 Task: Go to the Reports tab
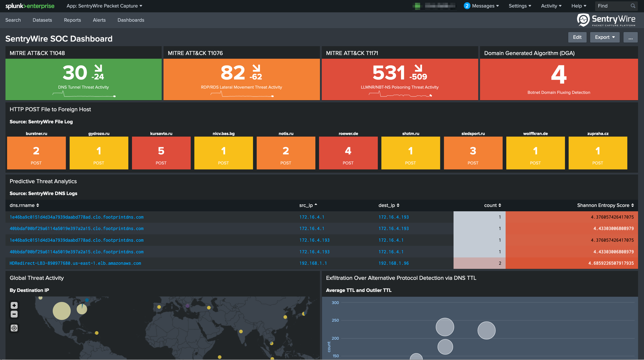tap(72, 20)
